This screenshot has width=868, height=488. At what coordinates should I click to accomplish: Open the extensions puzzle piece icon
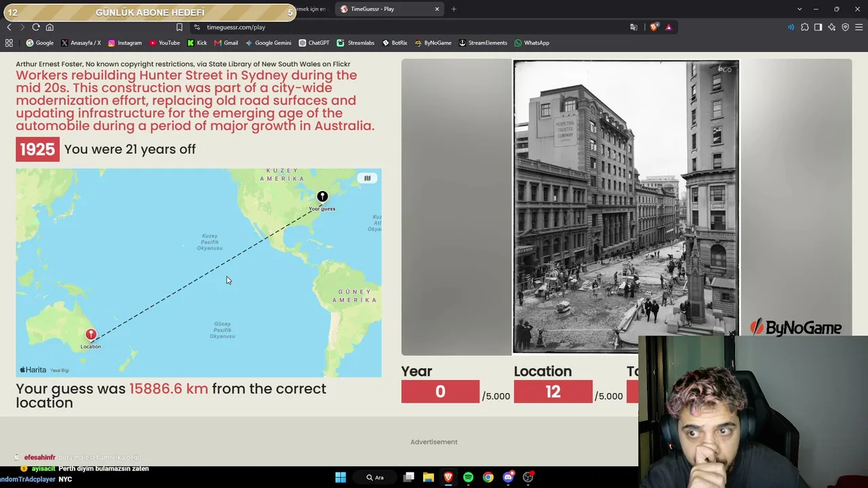pyautogui.click(x=805, y=27)
